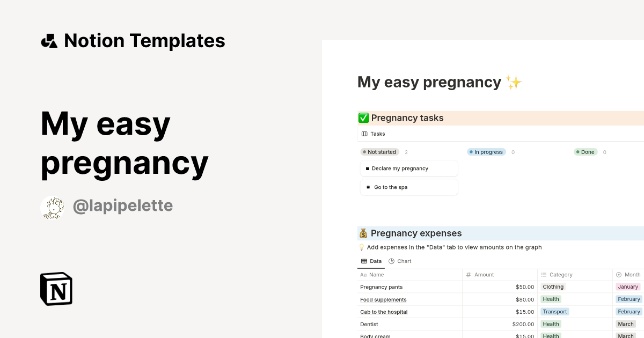Click the Notion Templates logo icon
Screen dimensions: 644x338
pyautogui.click(x=49, y=40)
